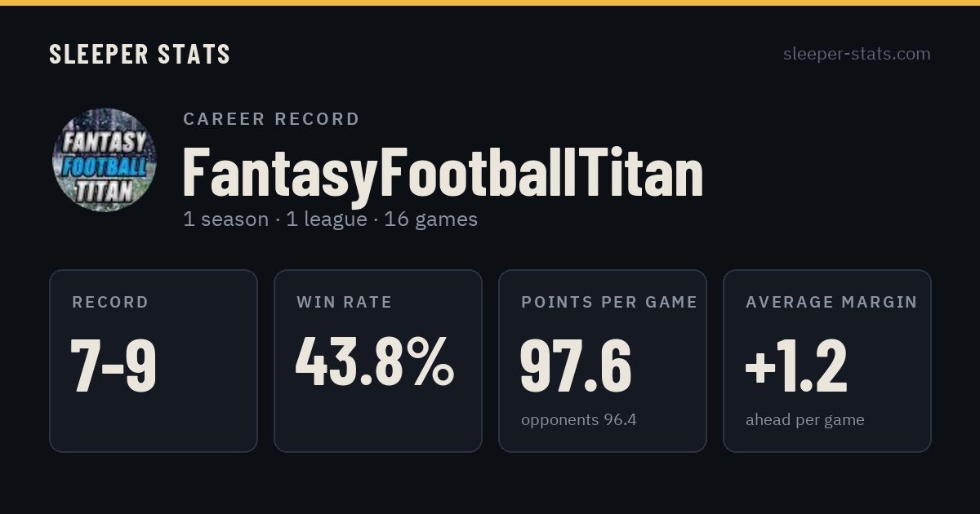The image size is (980, 514).
Task: Click the CAREER RECORD label
Action: point(271,119)
